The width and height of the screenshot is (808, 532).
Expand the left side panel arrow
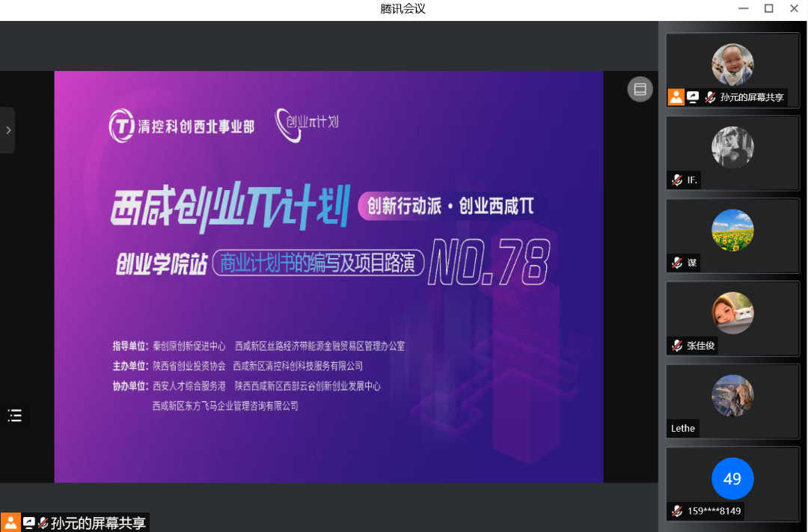(x=9, y=129)
